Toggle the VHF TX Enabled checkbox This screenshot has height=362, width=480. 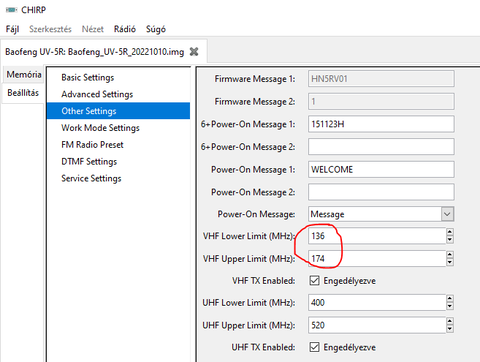coord(314,281)
